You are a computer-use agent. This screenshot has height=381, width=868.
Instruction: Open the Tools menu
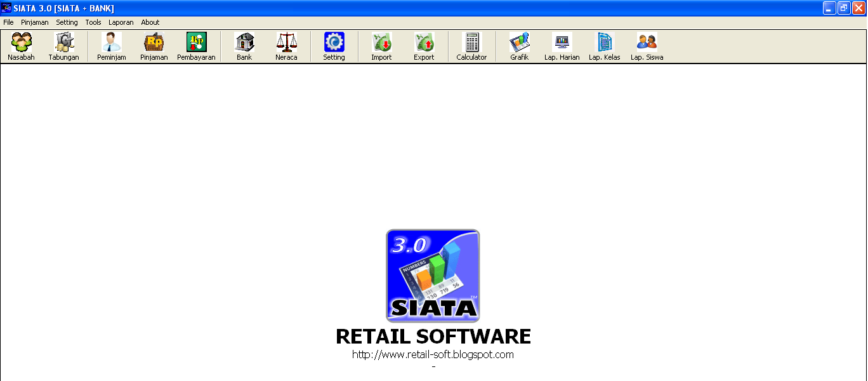93,22
